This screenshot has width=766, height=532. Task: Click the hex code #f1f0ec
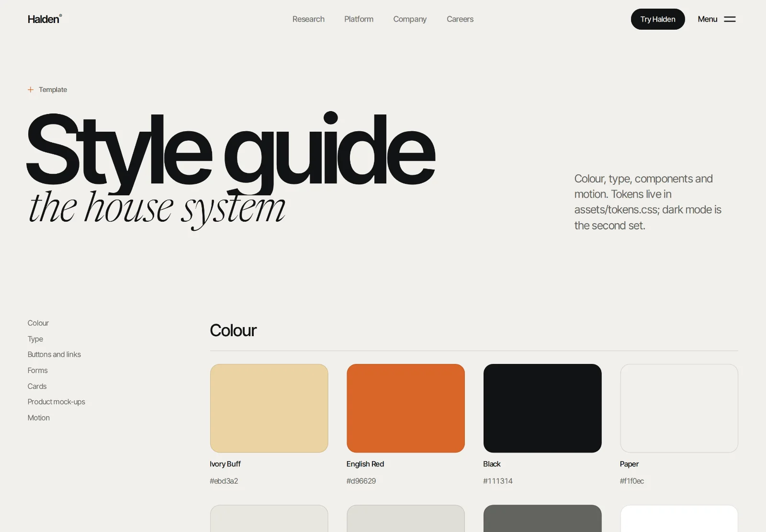632,481
